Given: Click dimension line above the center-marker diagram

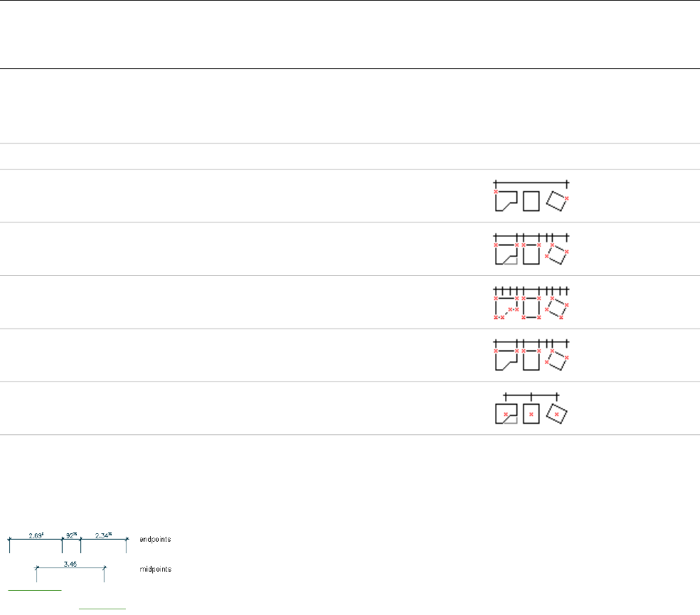Looking at the screenshot, I should (x=531, y=395).
